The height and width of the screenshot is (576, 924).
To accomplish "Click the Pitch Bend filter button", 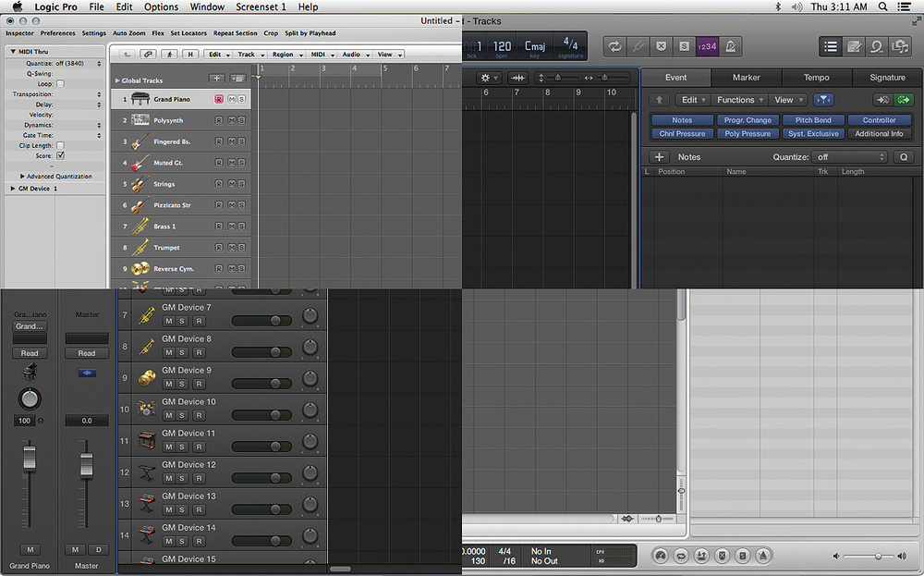I will coord(813,120).
